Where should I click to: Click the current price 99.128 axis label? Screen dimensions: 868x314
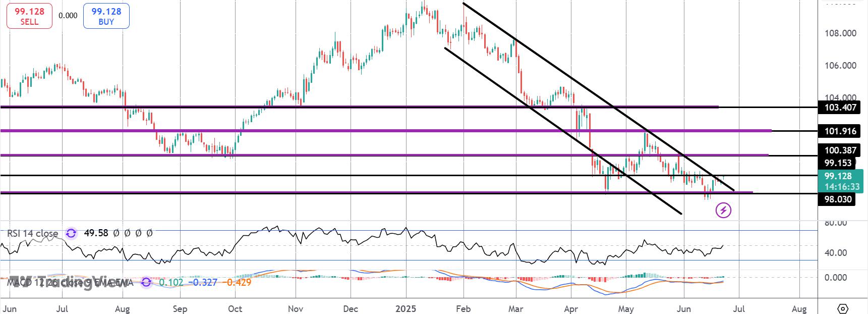(x=838, y=176)
